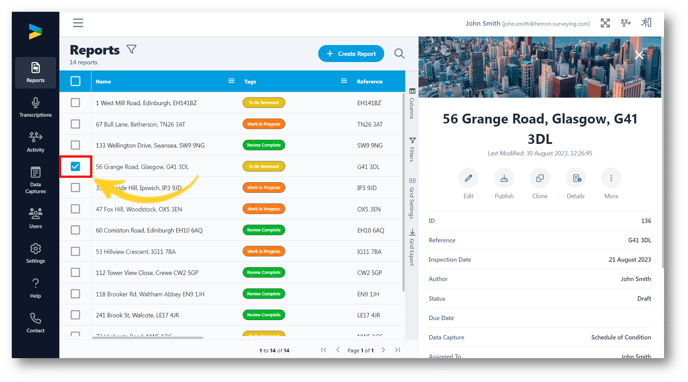The width and height of the screenshot is (688, 382).
Task: Open the filter funnel next to Reports
Action: pyautogui.click(x=132, y=49)
